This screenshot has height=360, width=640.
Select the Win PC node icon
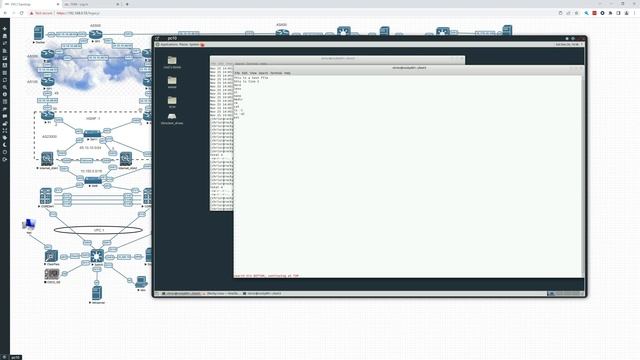142,282
